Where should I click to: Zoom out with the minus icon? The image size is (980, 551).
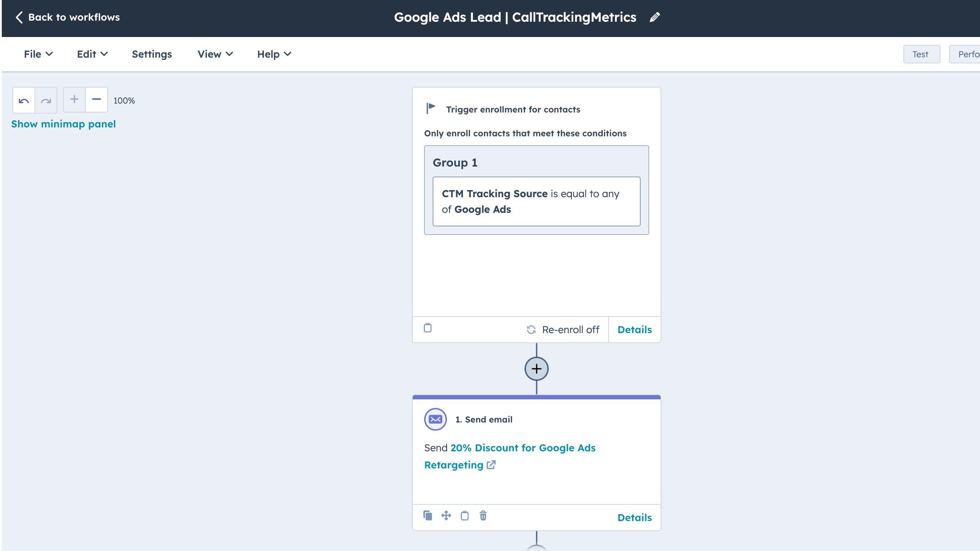96,100
